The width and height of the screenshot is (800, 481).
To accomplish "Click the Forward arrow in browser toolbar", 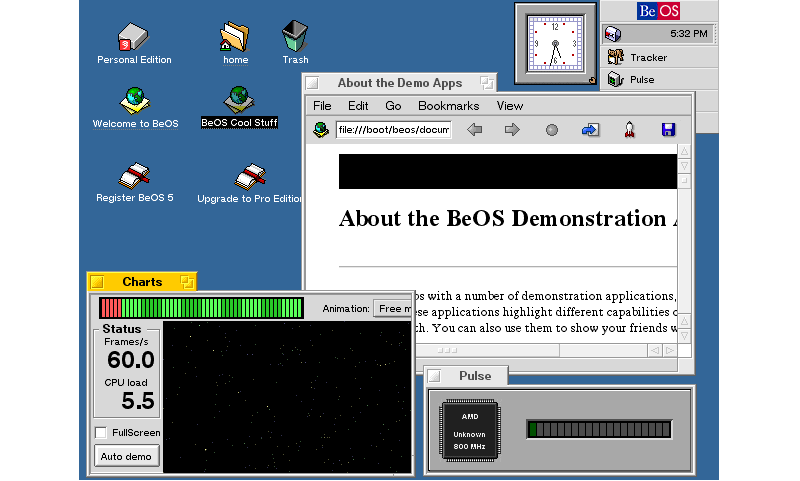I will point(512,130).
